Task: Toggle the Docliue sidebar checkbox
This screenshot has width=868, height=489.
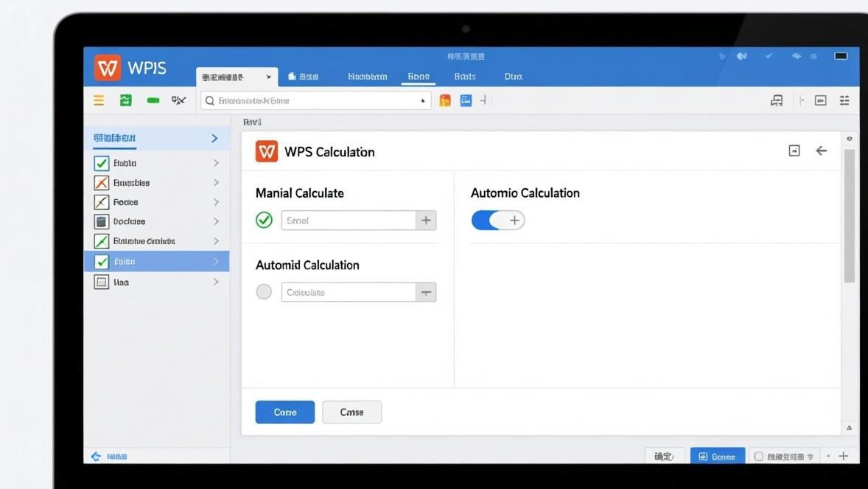Action: 101,222
